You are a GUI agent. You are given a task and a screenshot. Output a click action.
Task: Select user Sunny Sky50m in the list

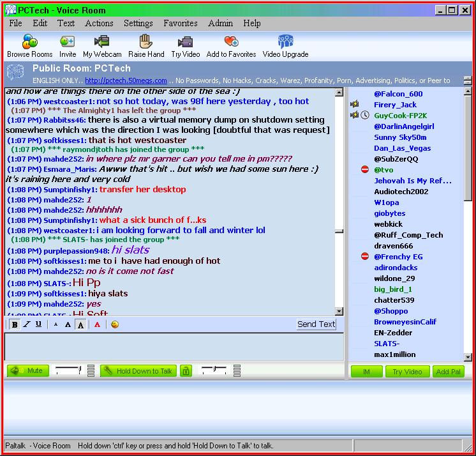pos(400,137)
